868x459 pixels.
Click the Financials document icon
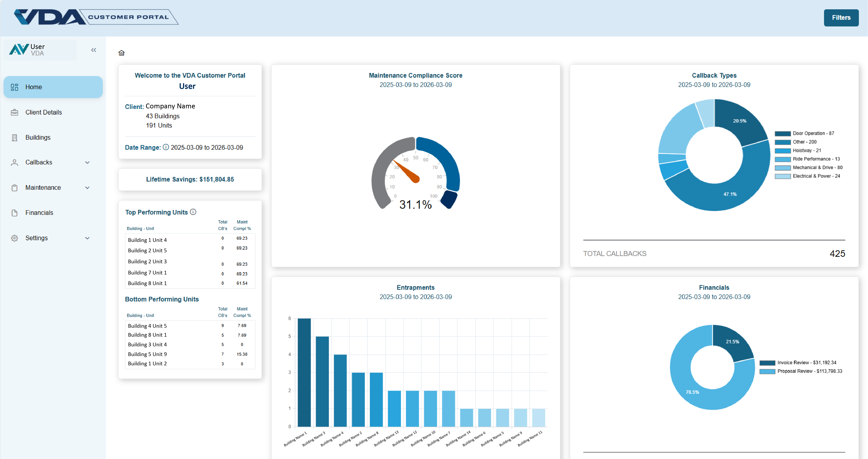click(15, 213)
